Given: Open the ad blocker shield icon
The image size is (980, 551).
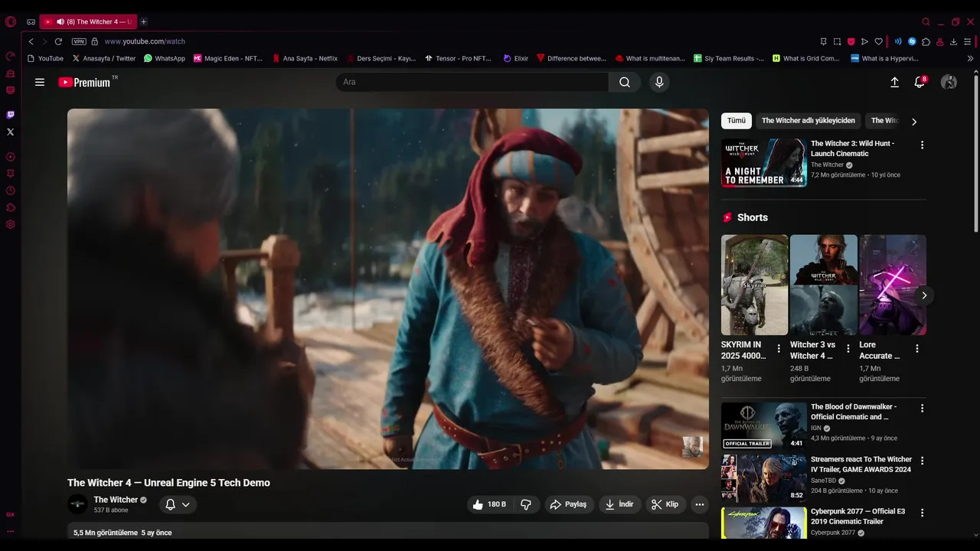Looking at the screenshot, I should click(x=851, y=41).
